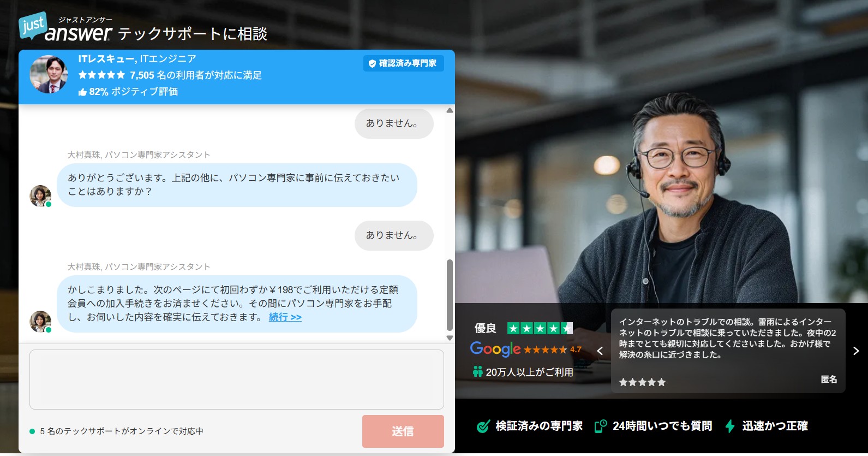
Task: Click the chat scrollbar thumb
Action: pyautogui.click(x=450, y=295)
